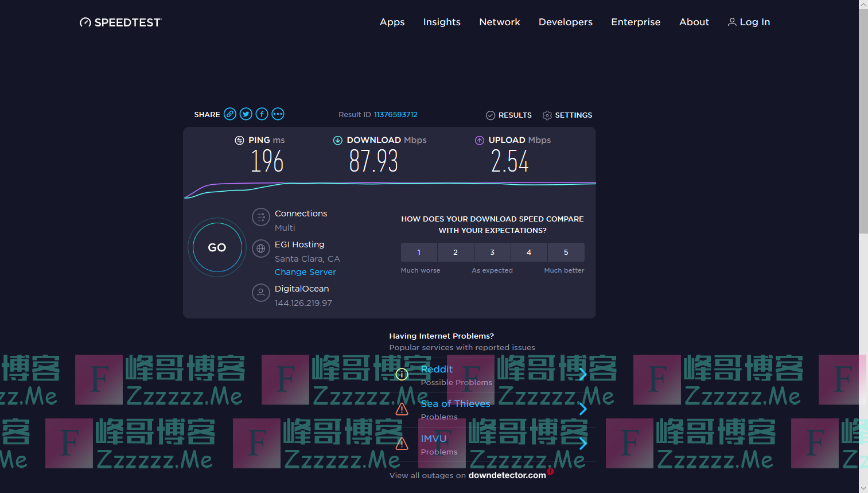Click the Change Server link

[305, 272]
